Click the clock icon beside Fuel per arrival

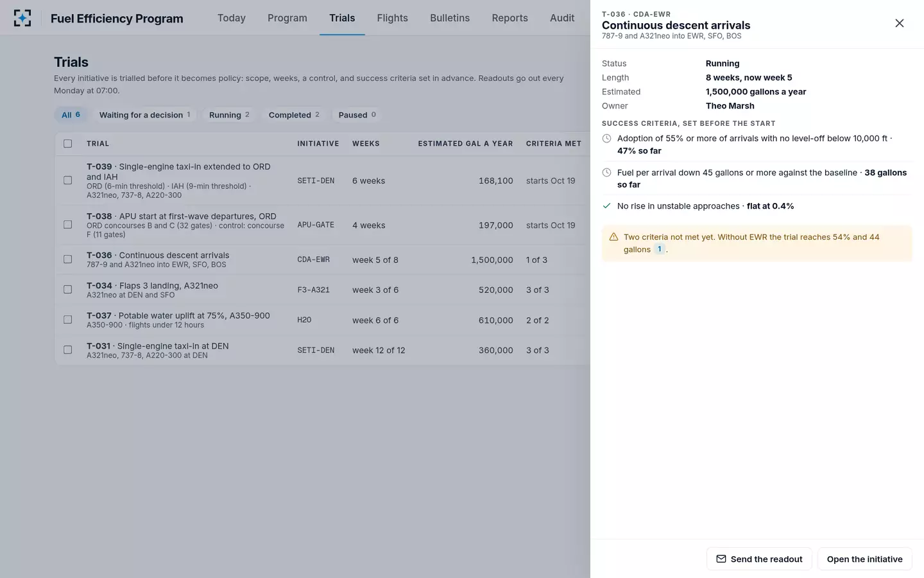click(607, 173)
